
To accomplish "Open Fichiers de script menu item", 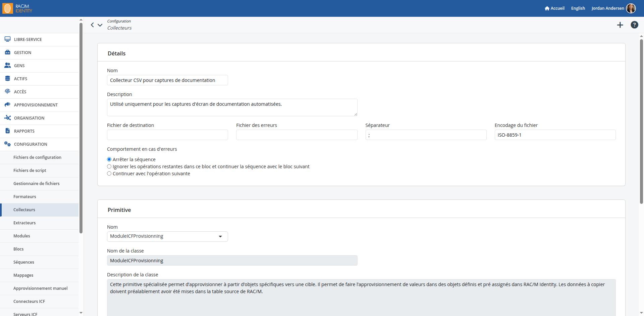I will [x=39, y=171].
